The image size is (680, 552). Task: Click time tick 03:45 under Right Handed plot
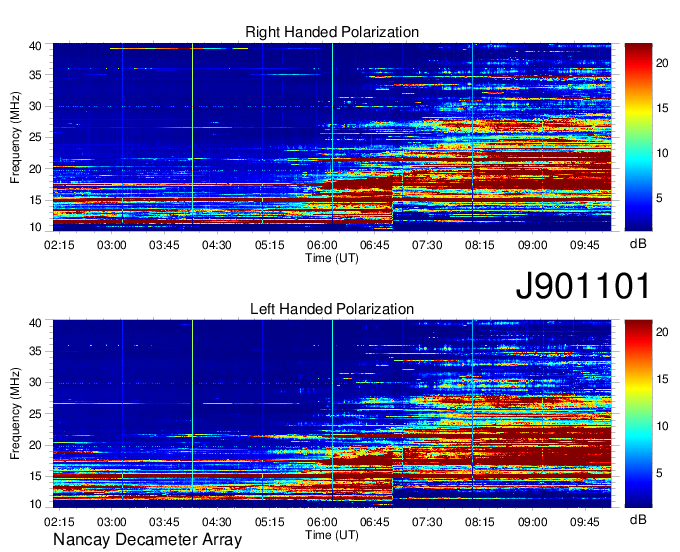coord(164,245)
